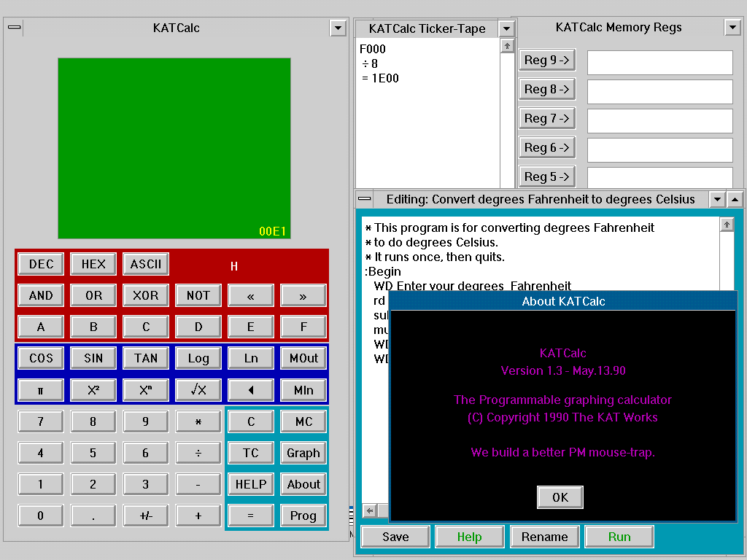Click the backspace left-arrow key

(x=251, y=391)
